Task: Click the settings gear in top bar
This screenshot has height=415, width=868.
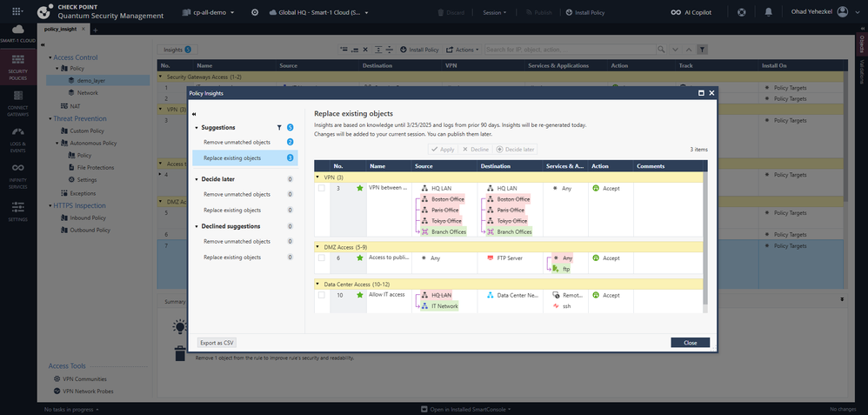Action: click(x=255, y=12)
